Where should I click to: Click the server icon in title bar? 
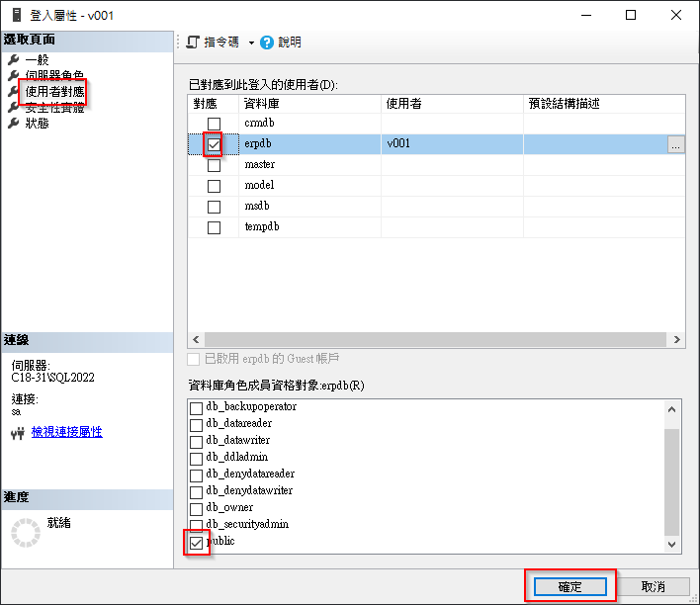click(17, 15)
